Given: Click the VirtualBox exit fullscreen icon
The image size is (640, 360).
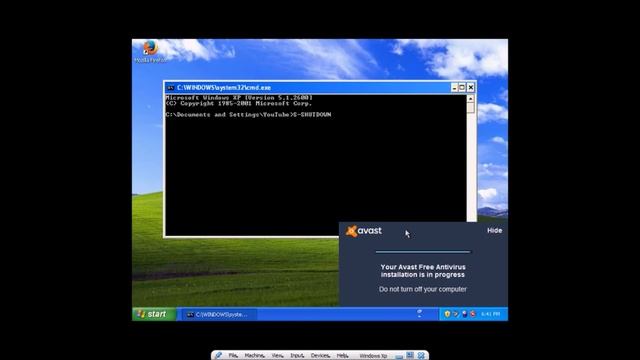Looking at the screenshot, I should (410, 356).
